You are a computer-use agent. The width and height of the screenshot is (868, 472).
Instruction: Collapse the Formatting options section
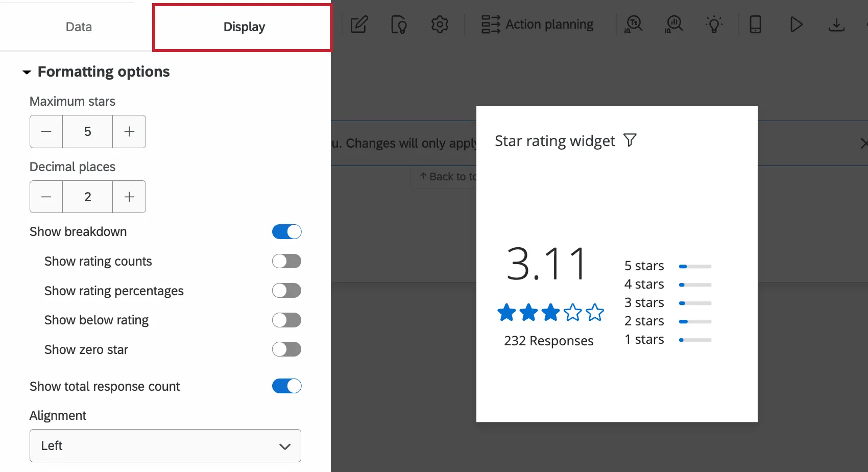(28, 72)
